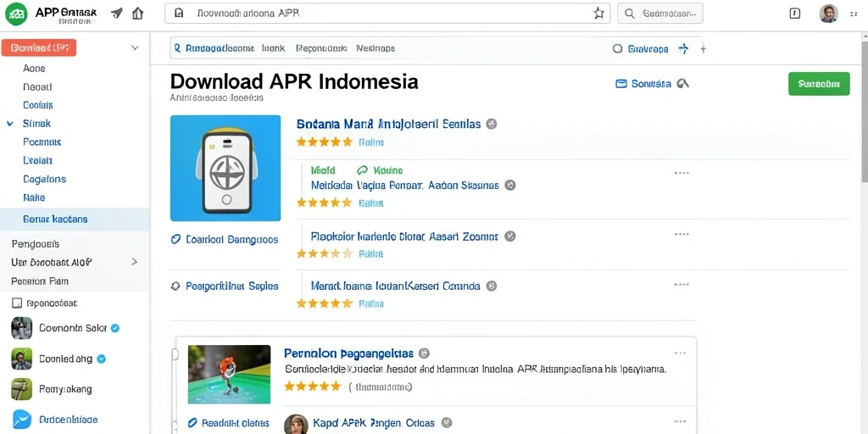Open the Pernnolon Pagpangelstas title link
868x434 pixels.
pyautogui.click(x=348, y=353)
